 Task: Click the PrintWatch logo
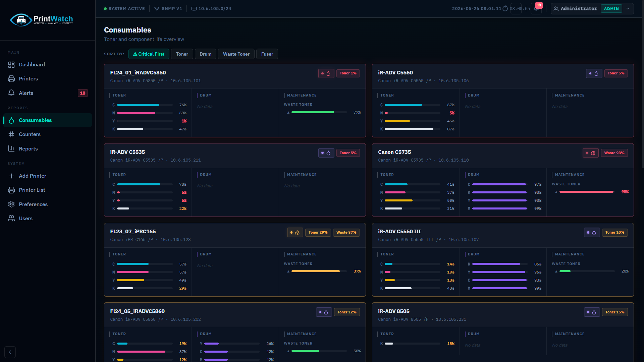[42, 20]
